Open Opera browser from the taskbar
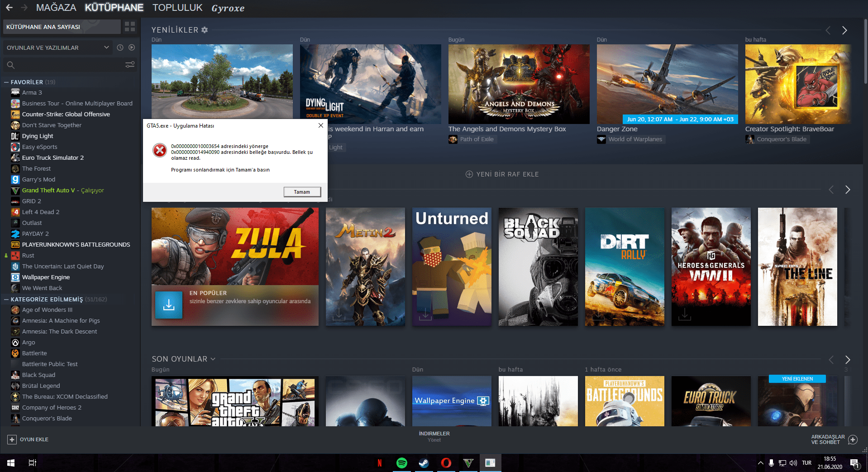This screenshot has width=868, height=472. [x=446, y=462]
